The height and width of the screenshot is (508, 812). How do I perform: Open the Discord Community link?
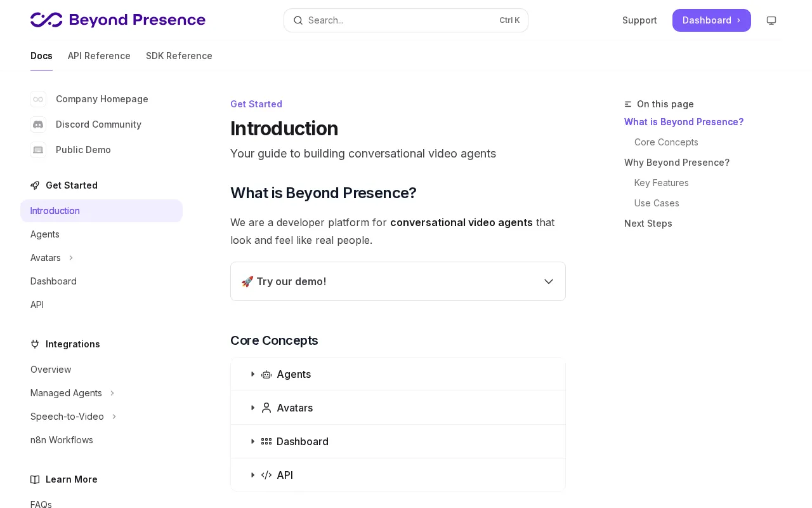click(98, 124)
